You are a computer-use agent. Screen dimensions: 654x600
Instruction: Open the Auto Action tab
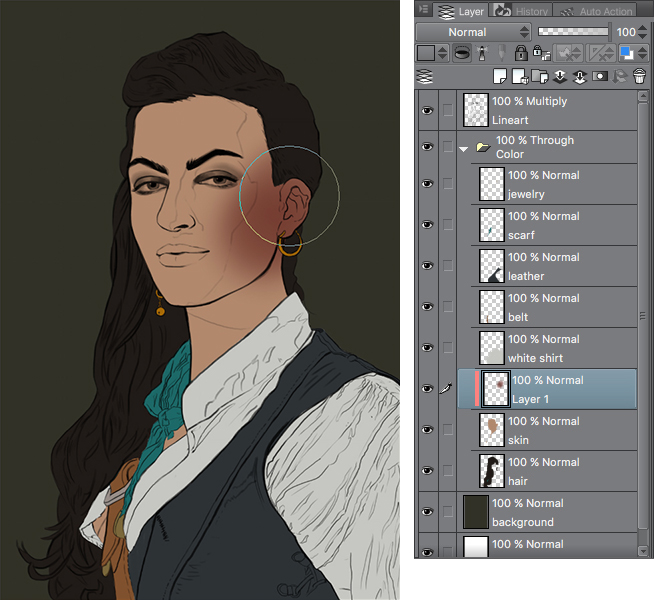598,11
